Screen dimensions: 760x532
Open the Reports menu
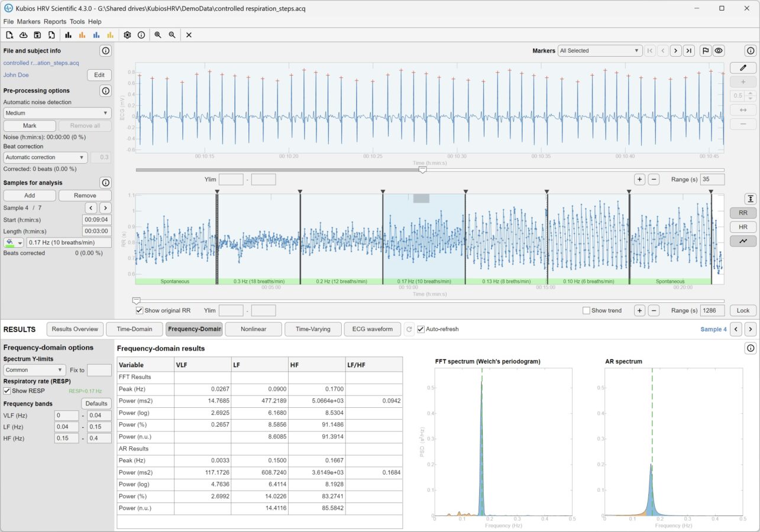55,21
